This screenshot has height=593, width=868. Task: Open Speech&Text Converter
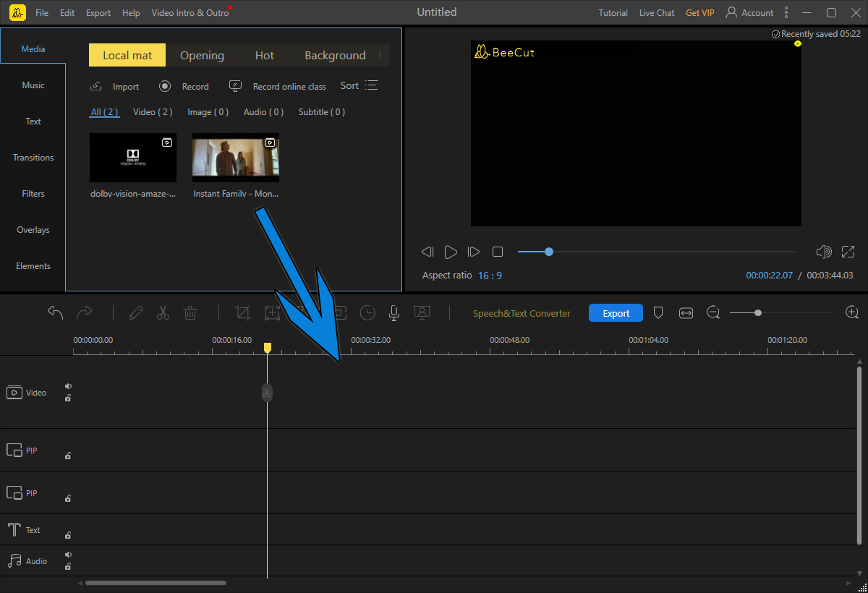pyautogui.click(x=522, y=313)
